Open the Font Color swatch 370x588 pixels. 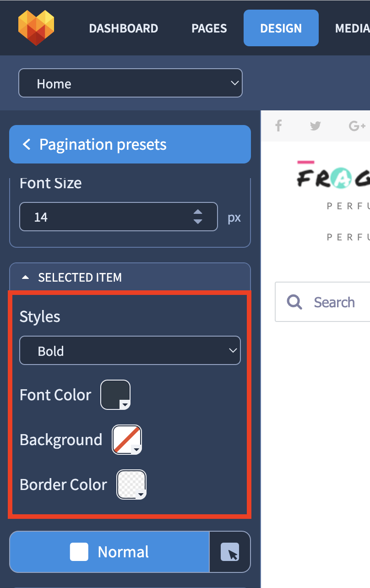click(115, 395)
